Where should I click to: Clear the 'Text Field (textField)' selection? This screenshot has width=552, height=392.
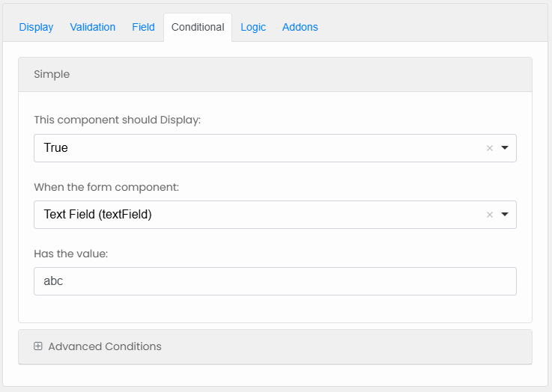pyautogui.click(x=490, y=215)
